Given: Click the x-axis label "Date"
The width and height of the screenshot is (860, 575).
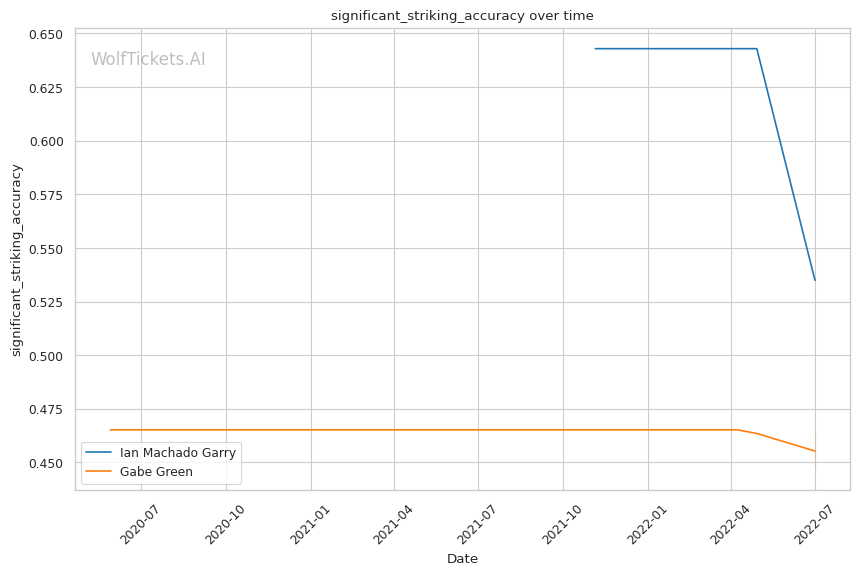Looking at the screenshot, I should [x=462, y=558].
